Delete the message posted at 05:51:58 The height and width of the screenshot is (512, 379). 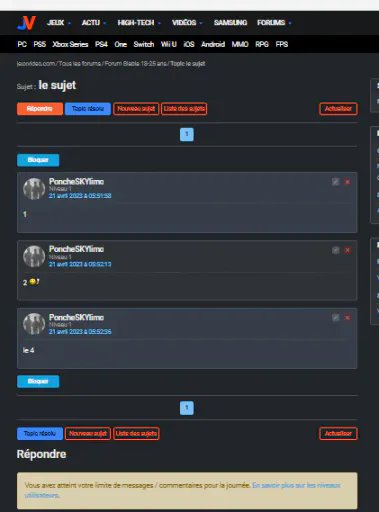347,182
